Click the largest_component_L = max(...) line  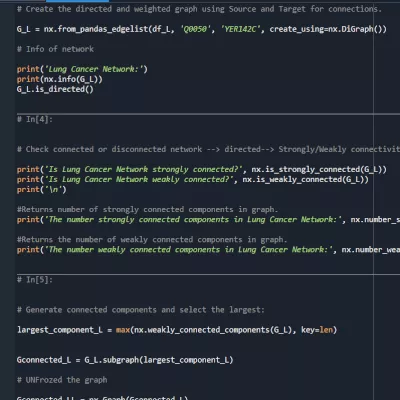177,330
